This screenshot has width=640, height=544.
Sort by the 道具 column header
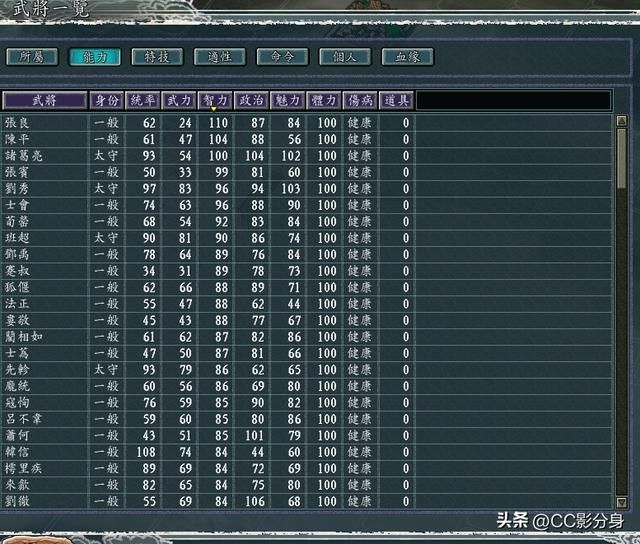396,100
